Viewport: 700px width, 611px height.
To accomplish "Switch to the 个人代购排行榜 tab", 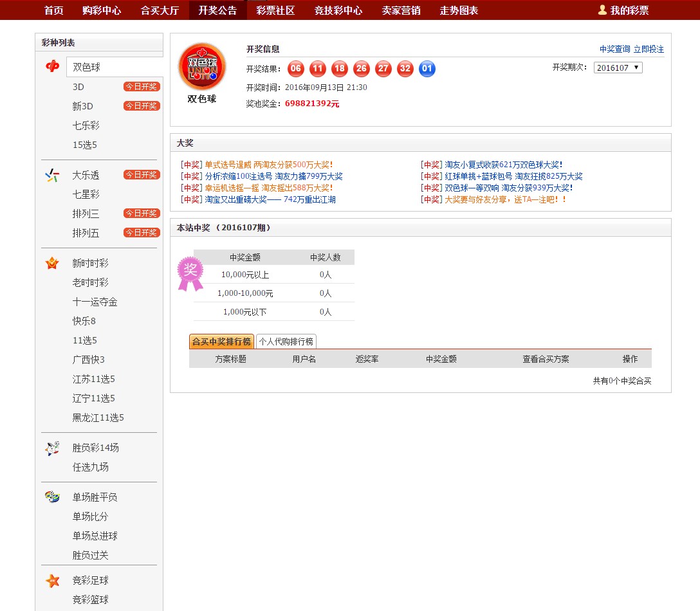I will click(x=286, y=342).
